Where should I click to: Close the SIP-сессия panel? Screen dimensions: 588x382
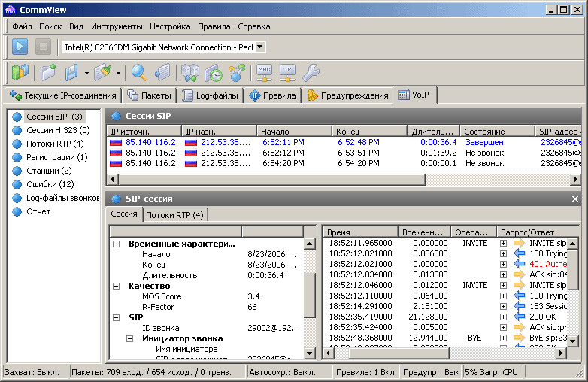pos(575,199)
